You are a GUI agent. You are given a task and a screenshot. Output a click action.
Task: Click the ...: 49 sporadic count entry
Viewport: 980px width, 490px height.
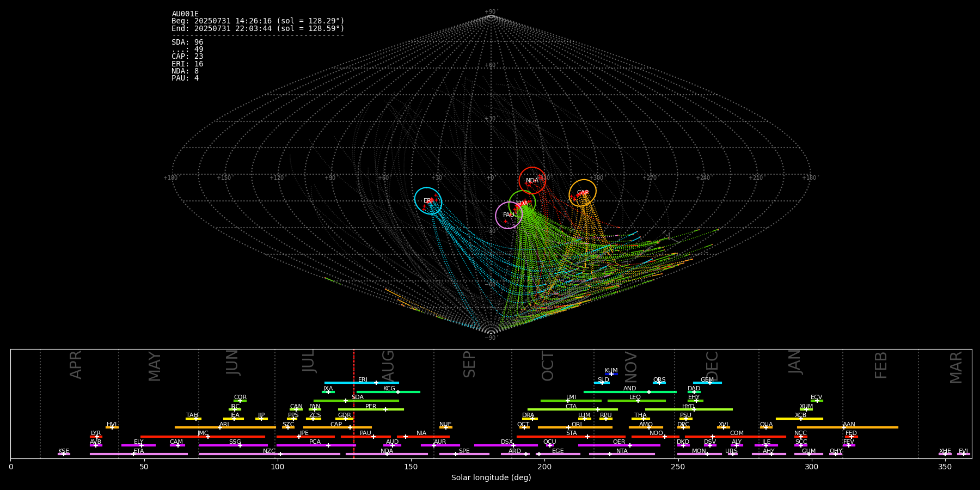187,50
